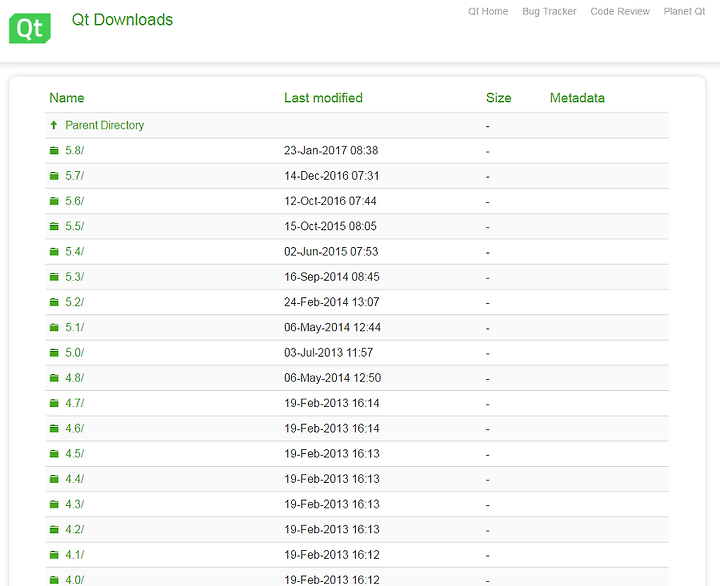The width and height of the screenshot is (720, 586).
Task: Open the 4.8/ directory link
Action: [74, 378]
